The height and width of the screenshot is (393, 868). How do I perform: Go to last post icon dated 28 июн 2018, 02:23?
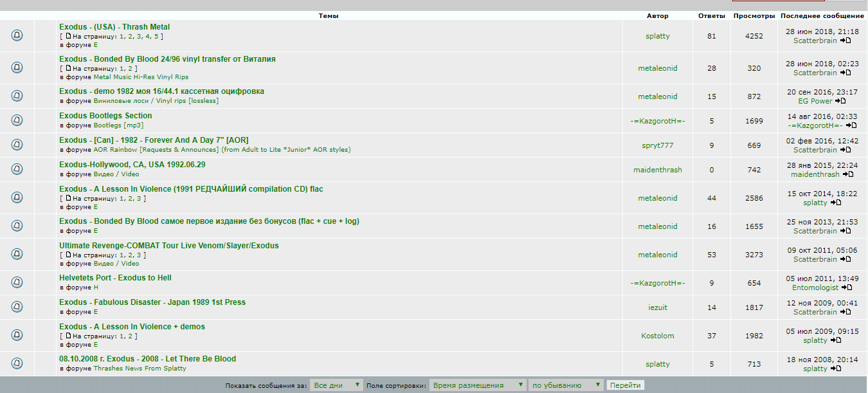[845, 73]
